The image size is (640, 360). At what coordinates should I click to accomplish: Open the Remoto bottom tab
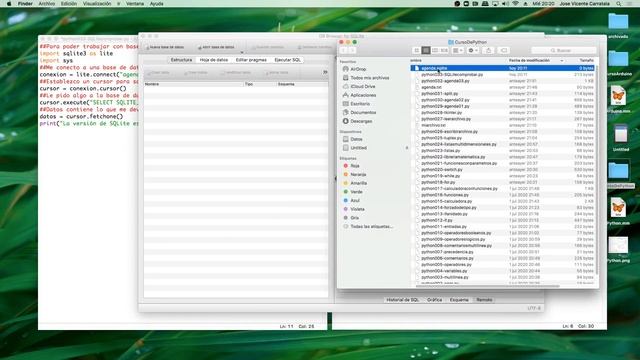click(484, 300)
